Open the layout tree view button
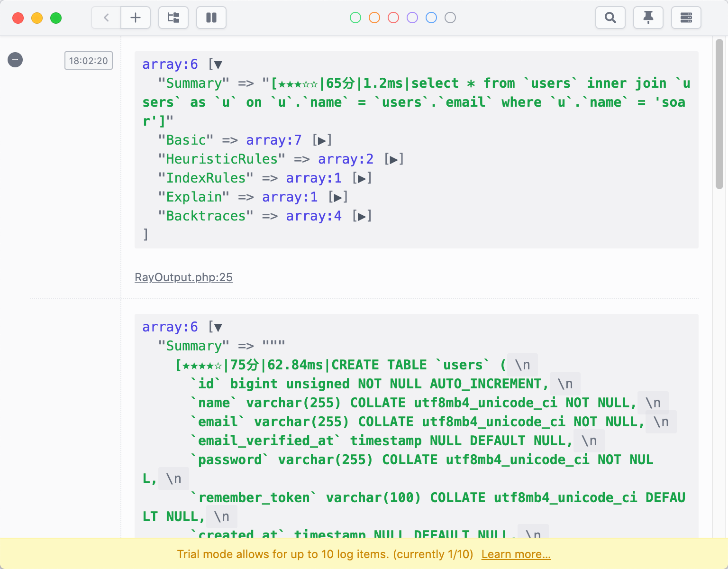The image size is (728, 569). click(173, 18)
